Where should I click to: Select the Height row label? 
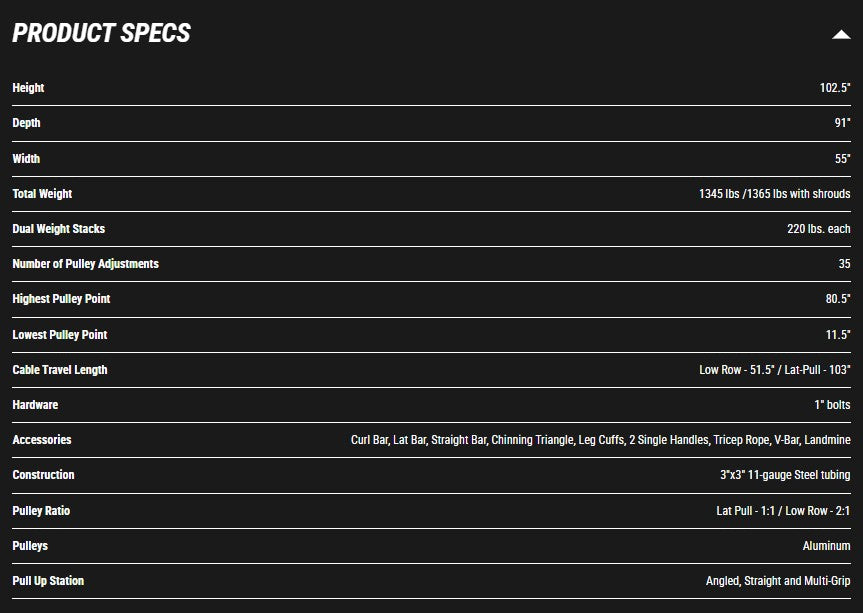[28, 88]
